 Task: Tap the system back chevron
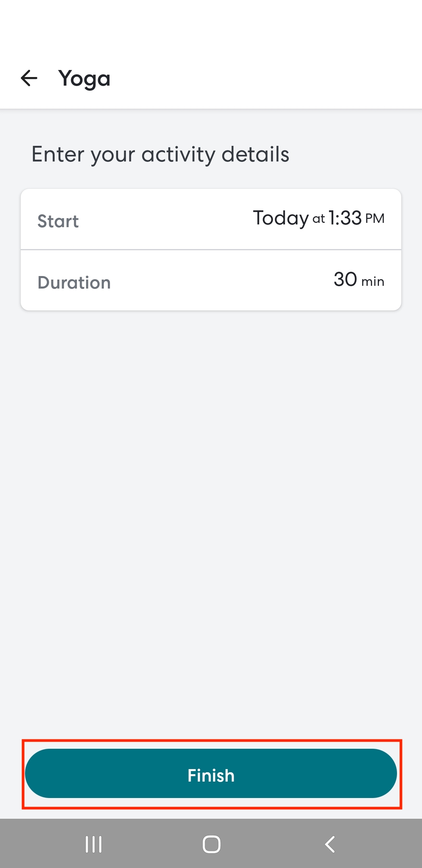tap(330, 844)
